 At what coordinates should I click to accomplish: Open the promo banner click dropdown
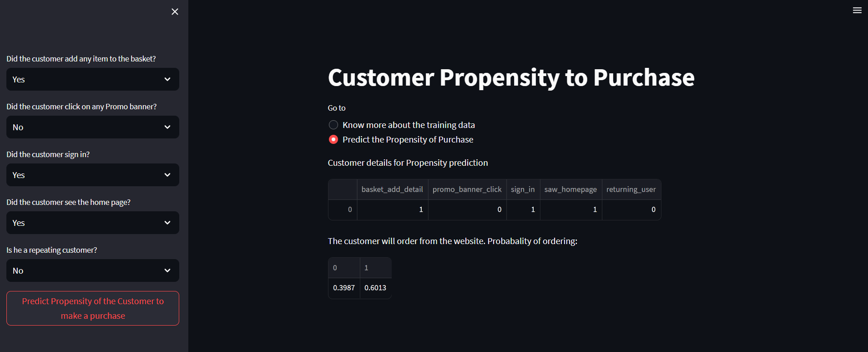(92, 127)
